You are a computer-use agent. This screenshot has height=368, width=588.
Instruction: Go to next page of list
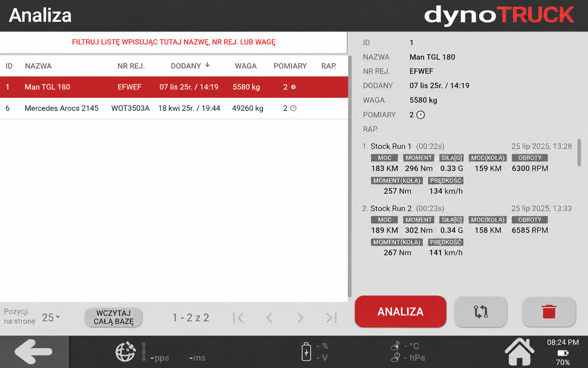click(300, 318)
